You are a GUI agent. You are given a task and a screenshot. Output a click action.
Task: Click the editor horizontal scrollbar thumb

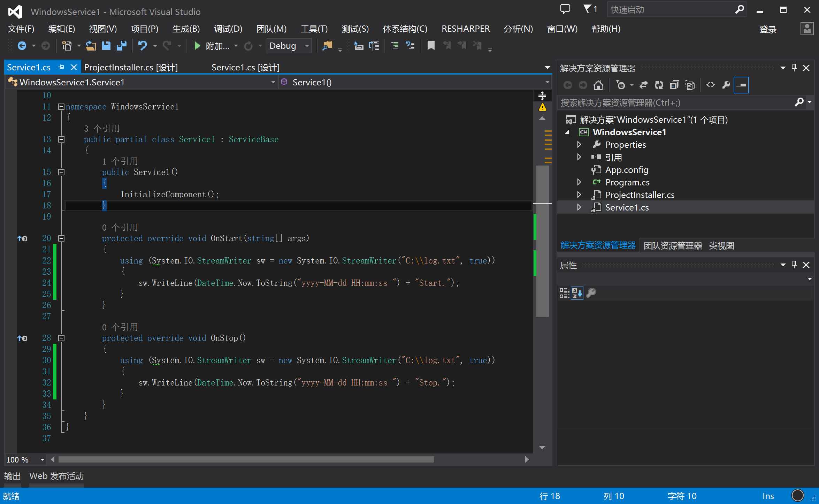pos(246,459)
